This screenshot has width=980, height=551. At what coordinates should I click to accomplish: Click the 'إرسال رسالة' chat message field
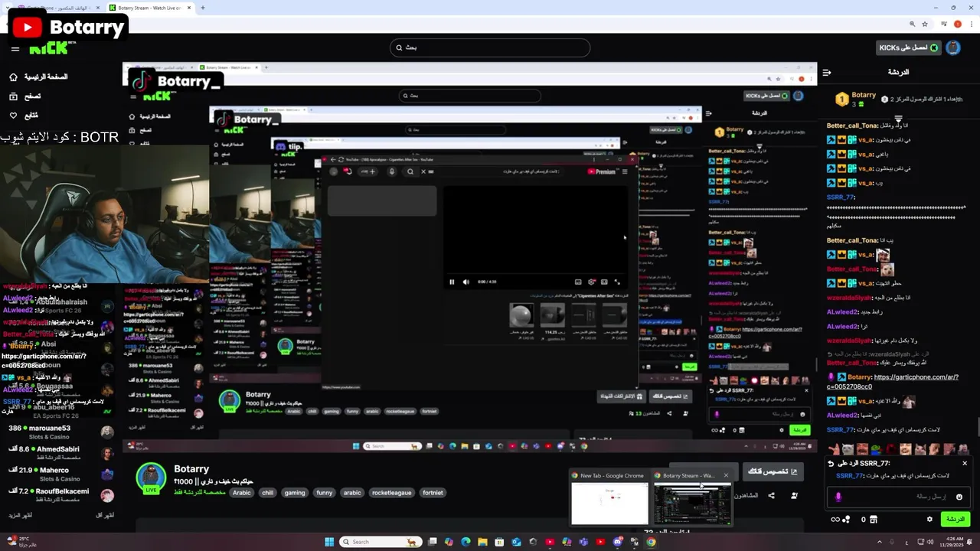pos(900,497)
